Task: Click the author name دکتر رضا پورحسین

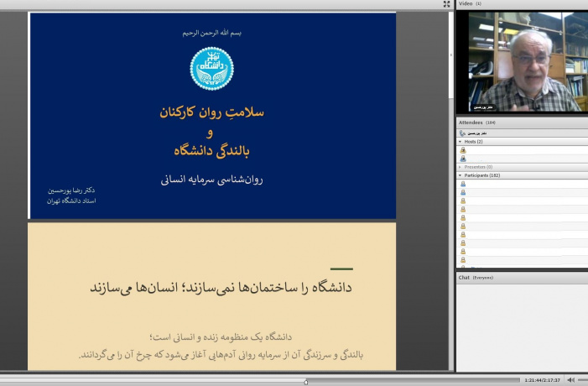Action: point(71,190)
